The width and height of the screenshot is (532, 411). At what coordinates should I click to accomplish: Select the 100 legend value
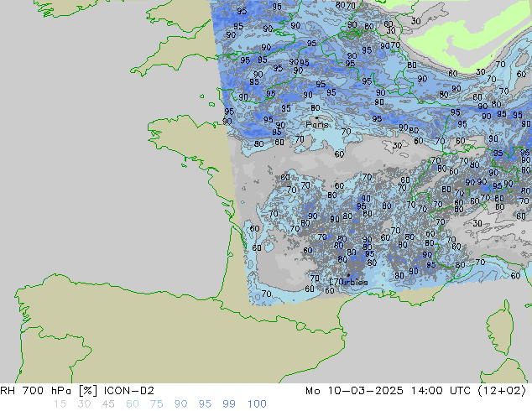click(257, 404)
